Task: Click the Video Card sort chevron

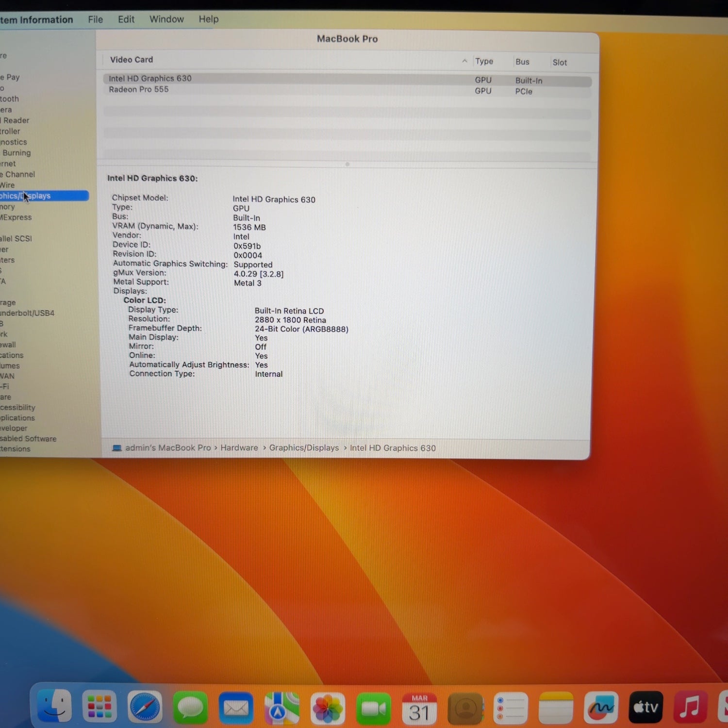Action: pos(464,61)
